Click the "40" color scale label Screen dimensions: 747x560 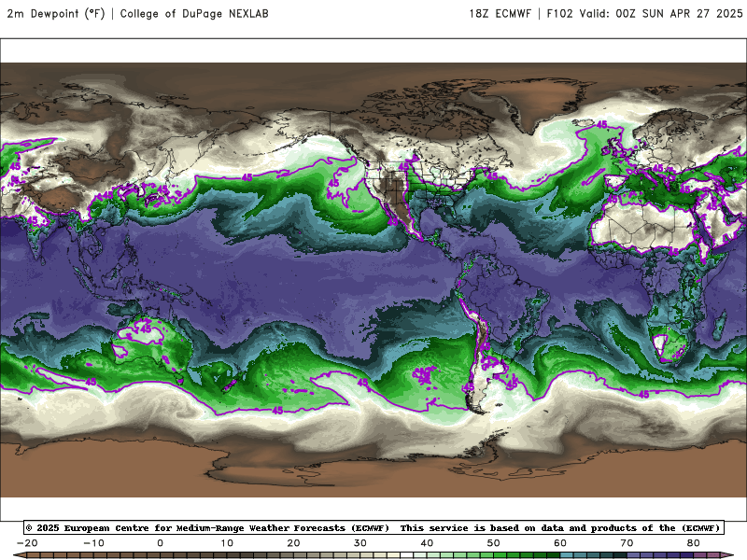click(x=427, y=543)
